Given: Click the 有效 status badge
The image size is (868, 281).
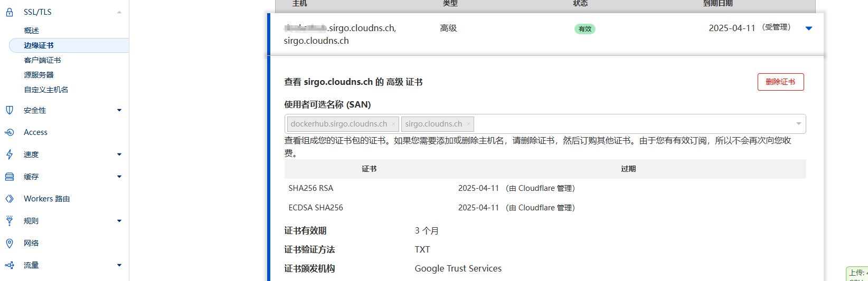Looking at the screenshot, I should point(584,29).
